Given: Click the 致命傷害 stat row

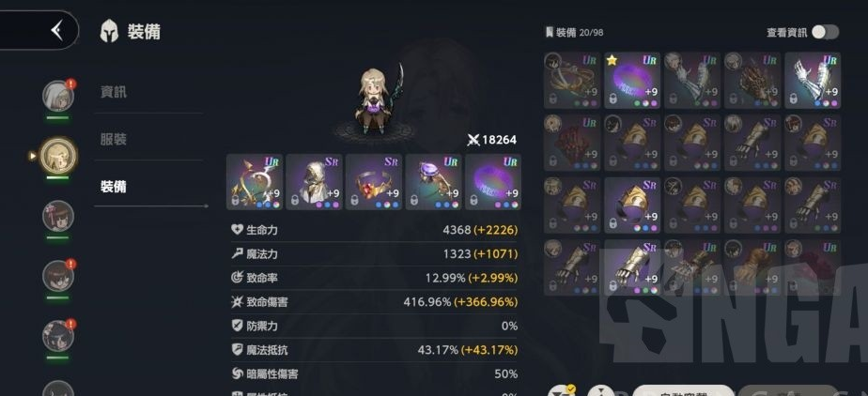Looking at the screenshot, I should [374, 302].
